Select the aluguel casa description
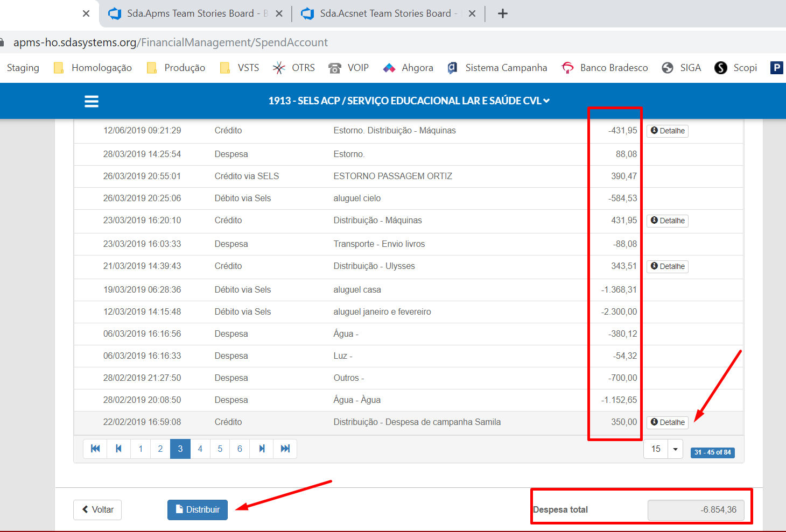Screen dimensions: 786x532 (x=357, y=289)
